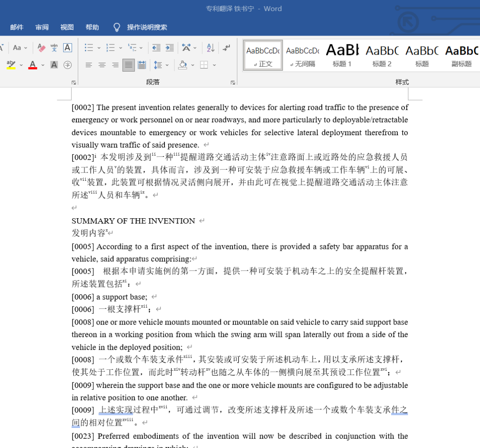Select the 无间隔 style
The image size is (480, 448).
click(x=303, y=56)
